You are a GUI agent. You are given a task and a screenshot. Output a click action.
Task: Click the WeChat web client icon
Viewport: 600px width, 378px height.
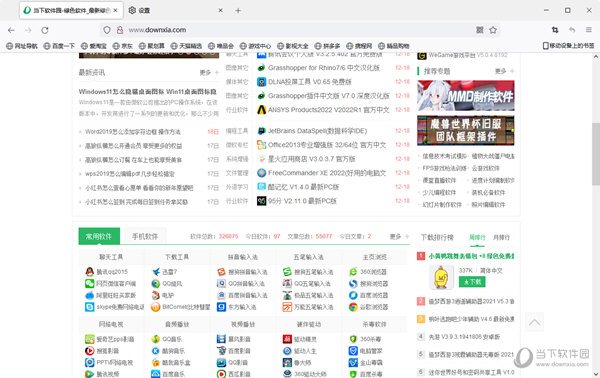[90, 284]
